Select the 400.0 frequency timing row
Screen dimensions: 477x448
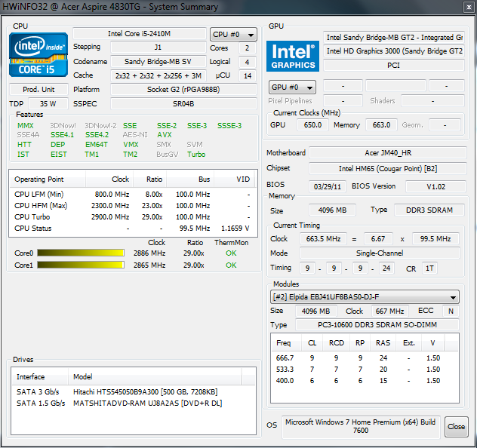click(x=365, y=381)
